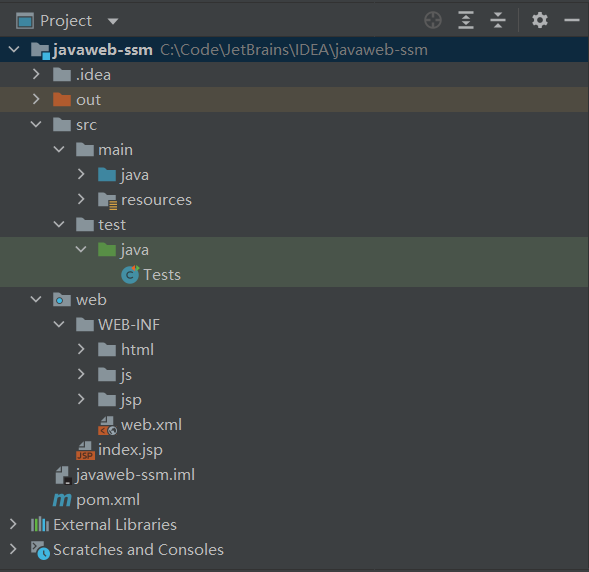Expand the resources folder
Image resolution: width=589 pixels, height=572 pixels.
81,199
